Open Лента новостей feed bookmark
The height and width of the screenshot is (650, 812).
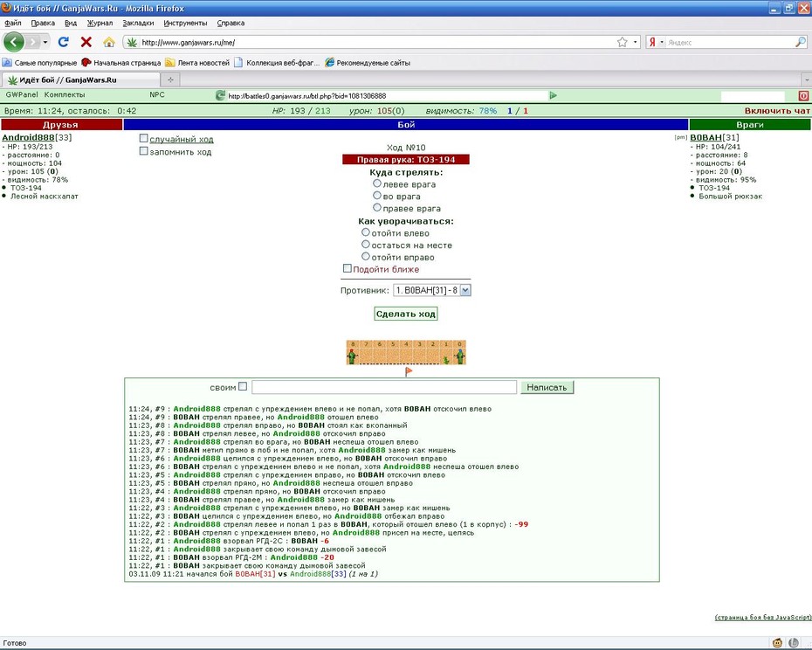click(197, 63)
